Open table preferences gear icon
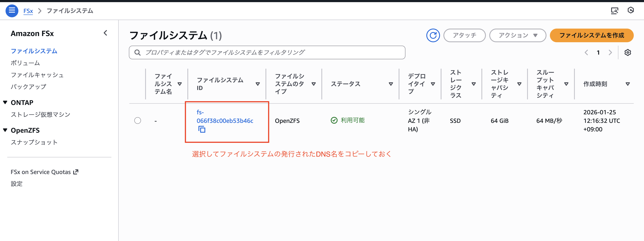This screenshot has height=241, width=644. point(628,52)
